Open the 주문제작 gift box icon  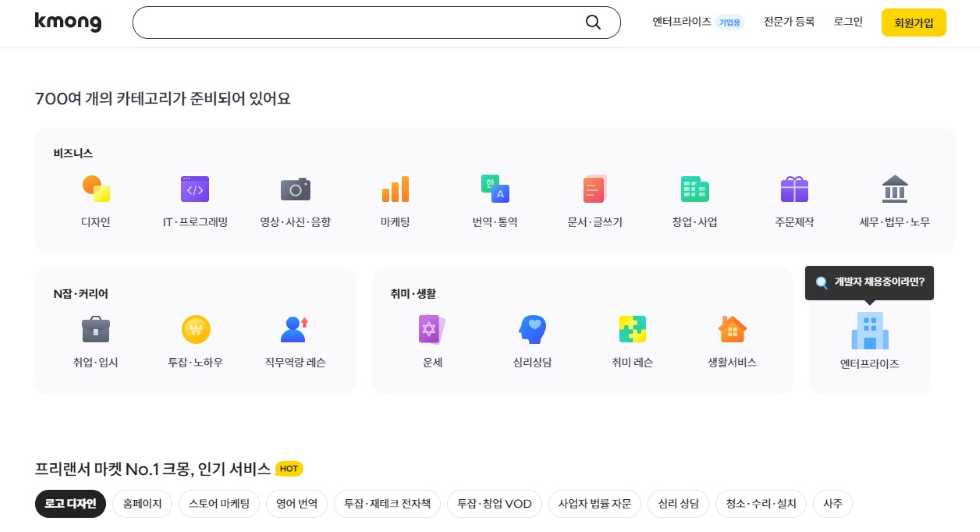[x=794, y=189]
